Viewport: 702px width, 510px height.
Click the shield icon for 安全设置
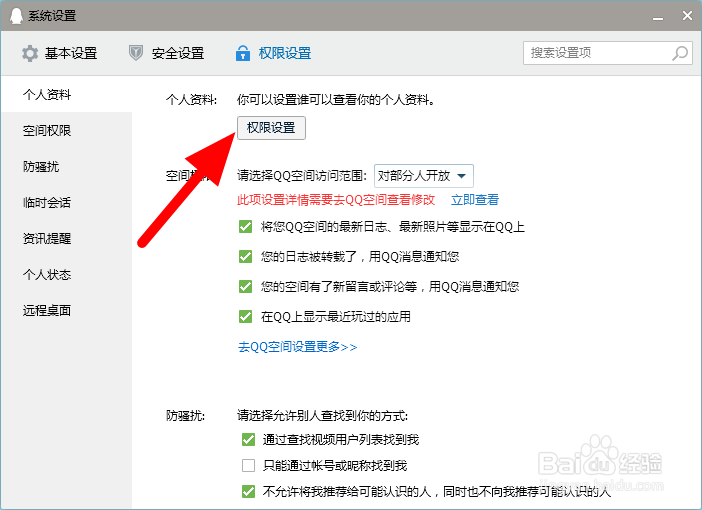click(x=136, y=53)
